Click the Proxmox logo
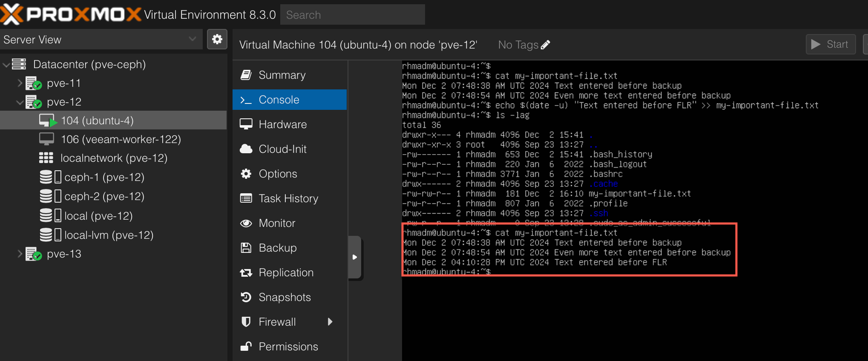The width and height of the screenshot is (868, 361). click(70, 14)
